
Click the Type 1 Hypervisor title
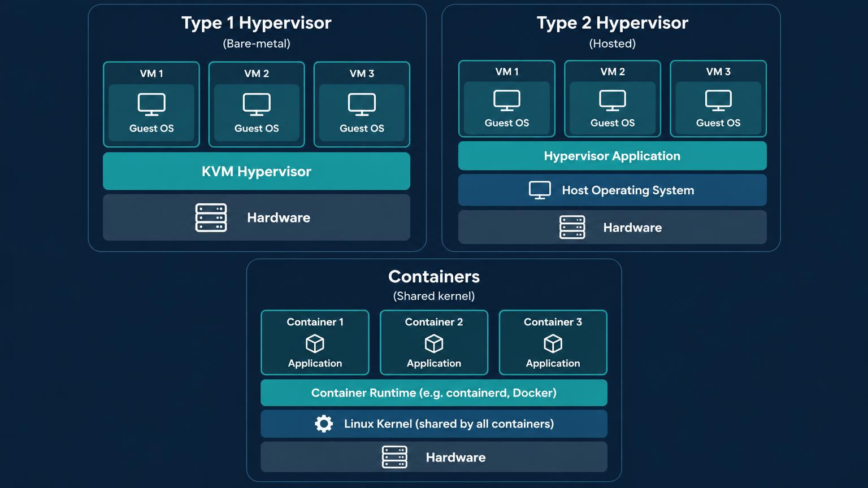(257, 23)
